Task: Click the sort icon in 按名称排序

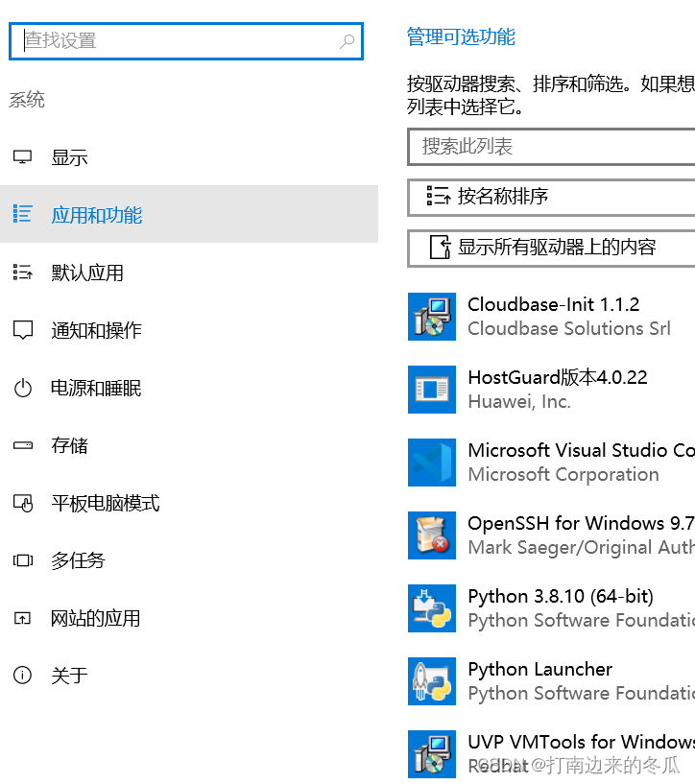Action: (438, 196)
